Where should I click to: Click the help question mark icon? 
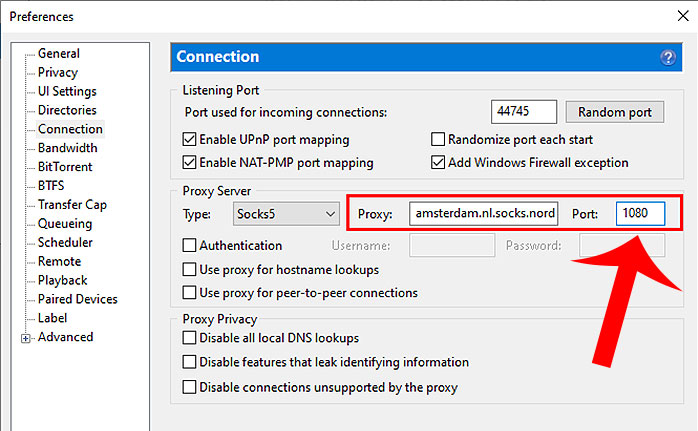pyautogui.click(x=668, y=58)
